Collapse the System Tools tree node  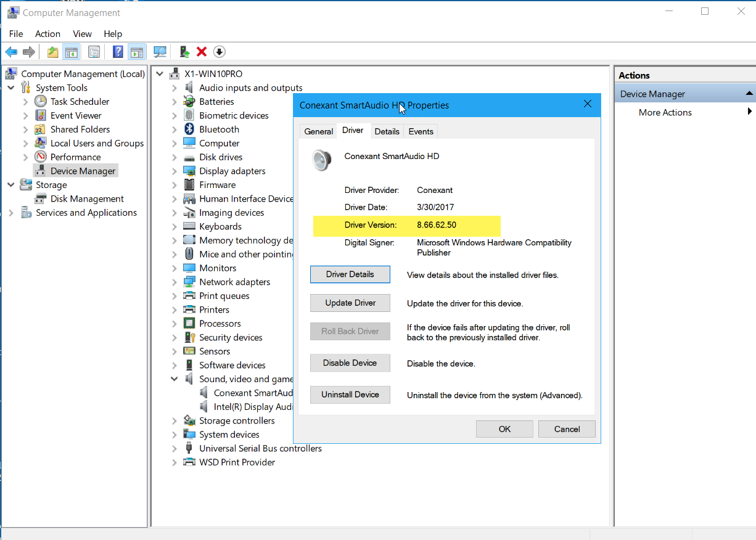click(x=10, y=88)
